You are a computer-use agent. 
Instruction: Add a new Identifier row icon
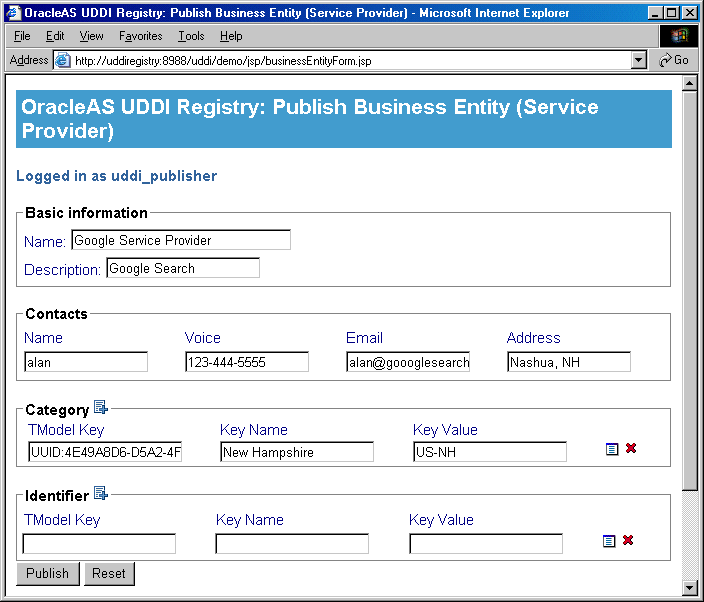(x=101, y=493)
